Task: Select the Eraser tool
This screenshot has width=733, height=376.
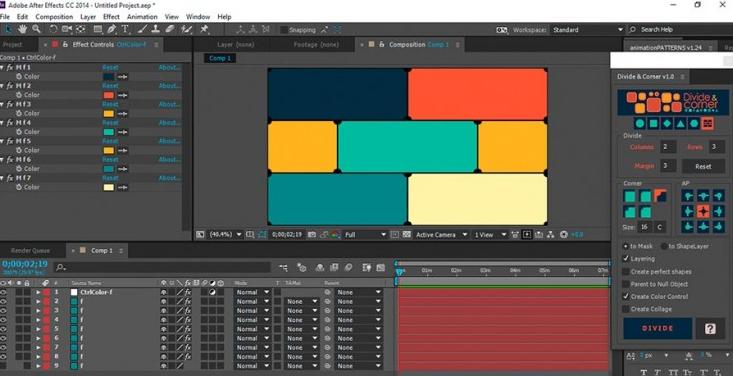Action: 169,29
